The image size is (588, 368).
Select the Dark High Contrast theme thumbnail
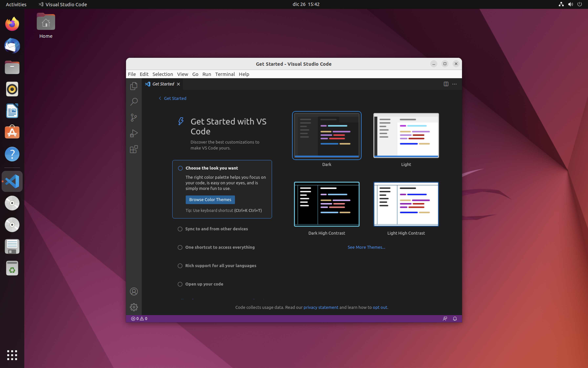click(x=326, y=204)
